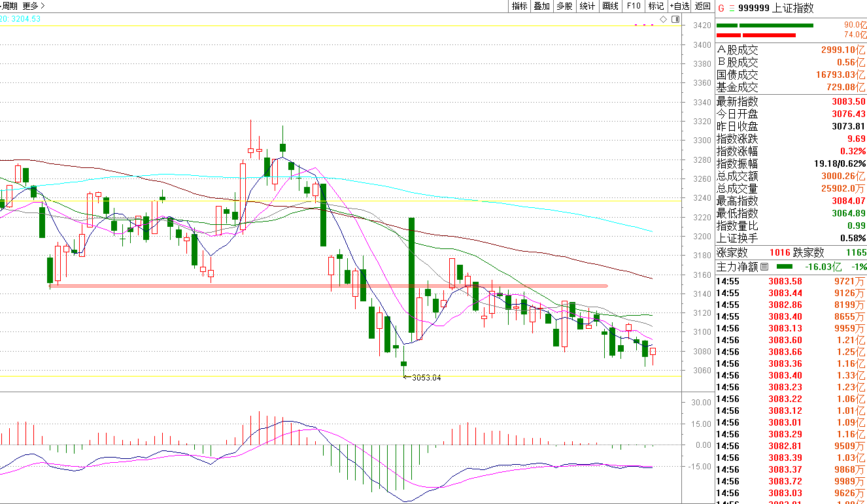867x504 pixels.
Task: Click the 最新指数 value 3083.50
Action: pos(849,101)
